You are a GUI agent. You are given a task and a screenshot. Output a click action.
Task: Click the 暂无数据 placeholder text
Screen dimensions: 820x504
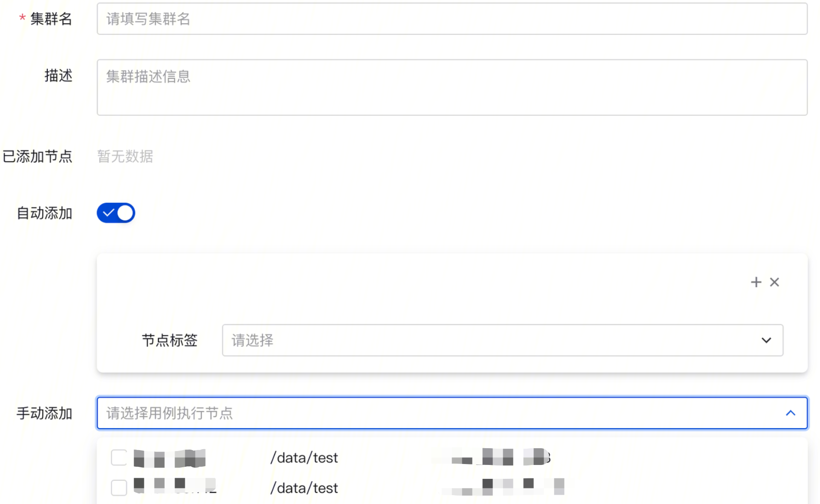pos(125,156)
